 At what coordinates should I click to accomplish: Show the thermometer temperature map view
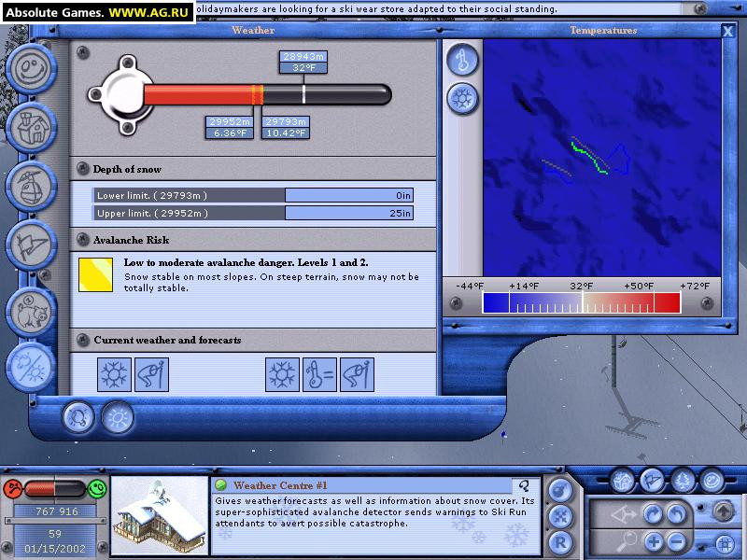click(x=462, y=60)
